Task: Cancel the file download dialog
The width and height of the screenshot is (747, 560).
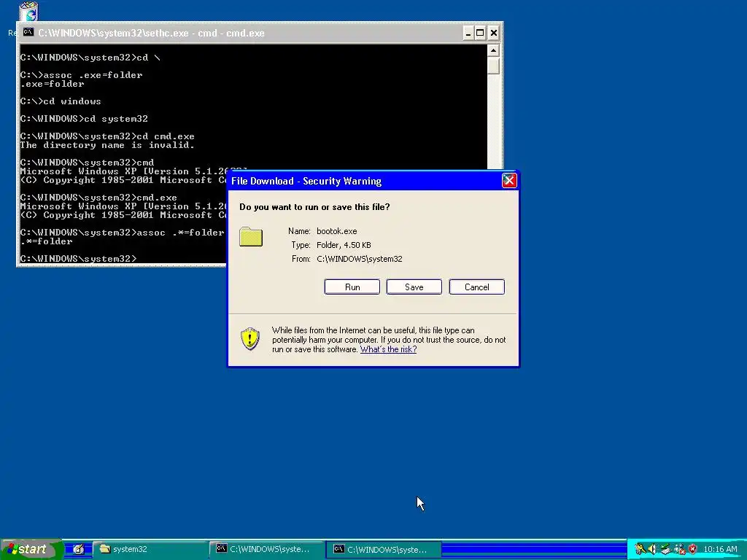Action: pos(477,287)
